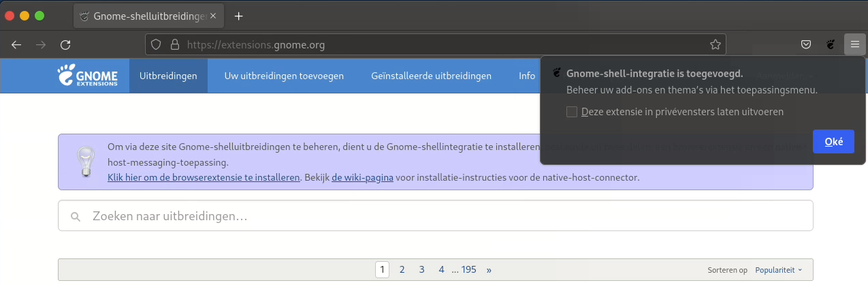Click the green maximize window button

click(39, 15)
